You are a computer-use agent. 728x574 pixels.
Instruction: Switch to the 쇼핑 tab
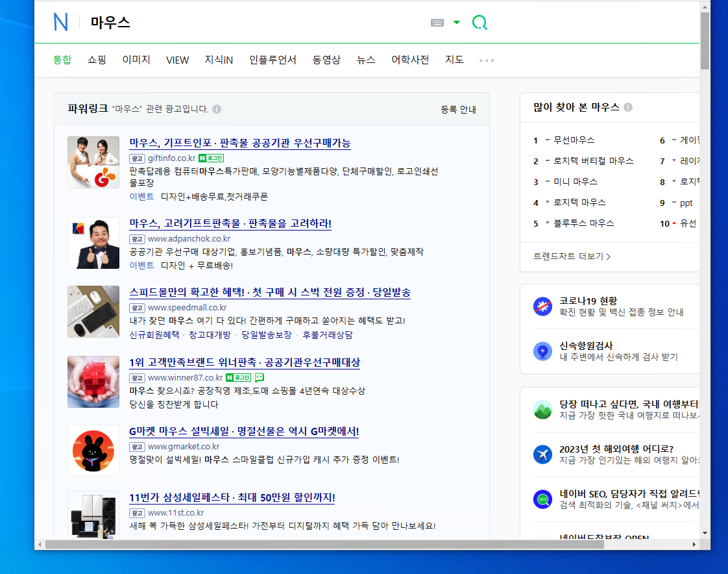97,60
